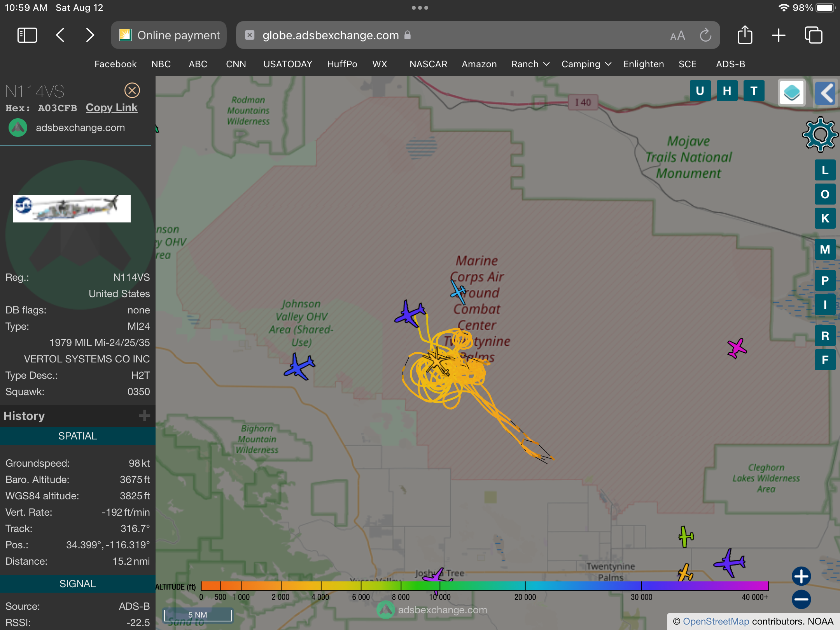This screenshot has height=630, width=840.
Task: Go back to previous page
Action: point(60,35)
